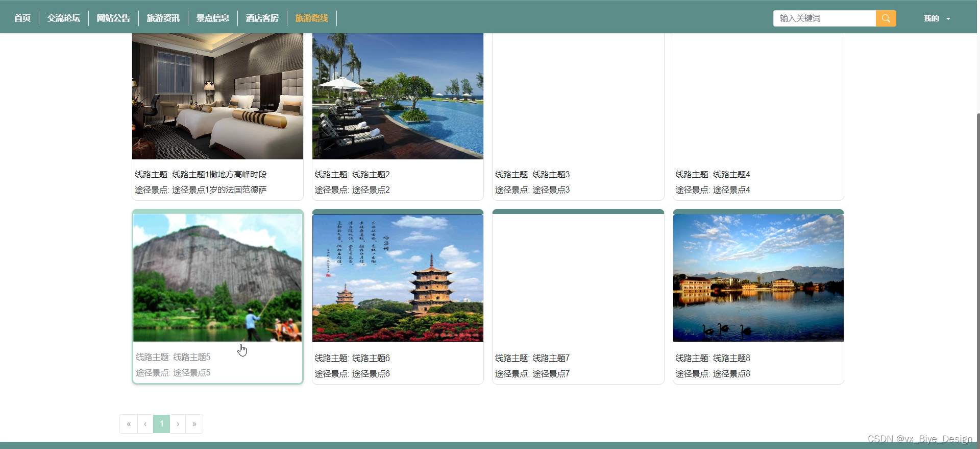
Task: Click text 途径景点: 途径景点5
Action: click(x=173, y=373)
